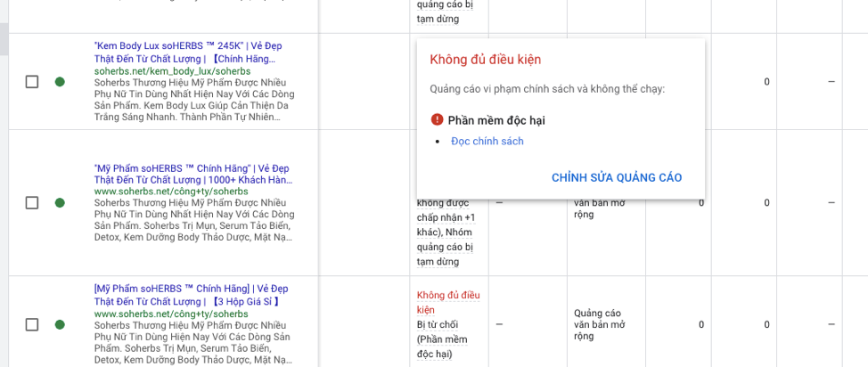Click the red Không đủ điều kiện status in last row
This screenshot has width=868, height=367.
point(448,303)
